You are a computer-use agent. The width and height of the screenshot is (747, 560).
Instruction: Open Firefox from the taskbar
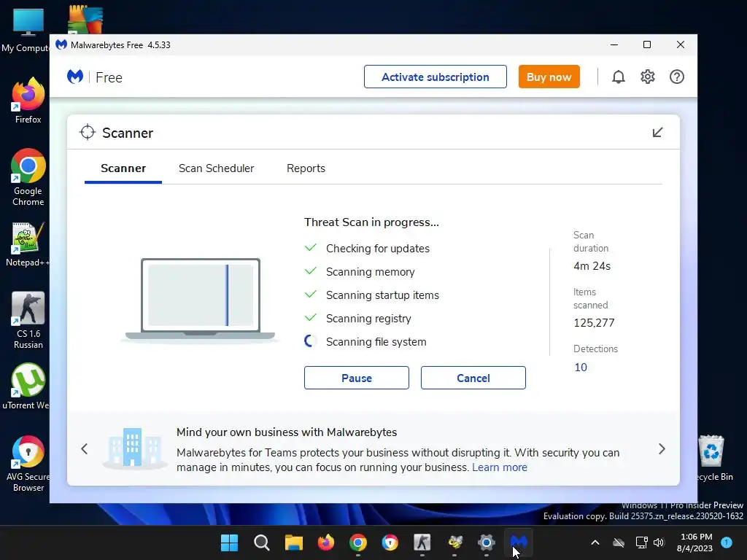point(326,542)
